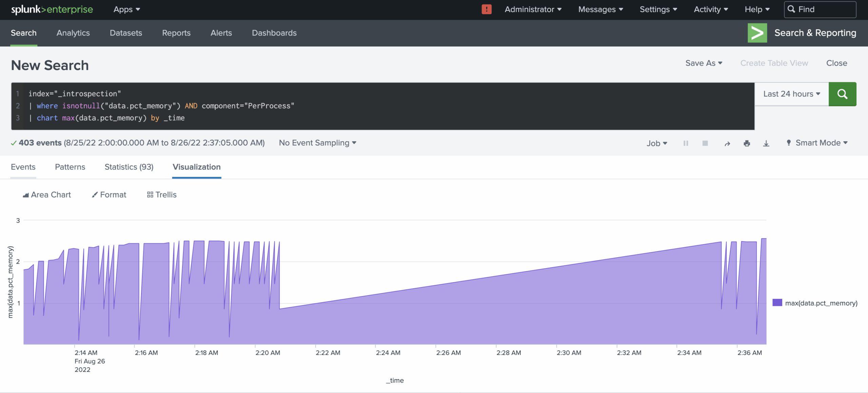Pause the running search job
This screenshot has height=393, width=868.
point(686,143)
